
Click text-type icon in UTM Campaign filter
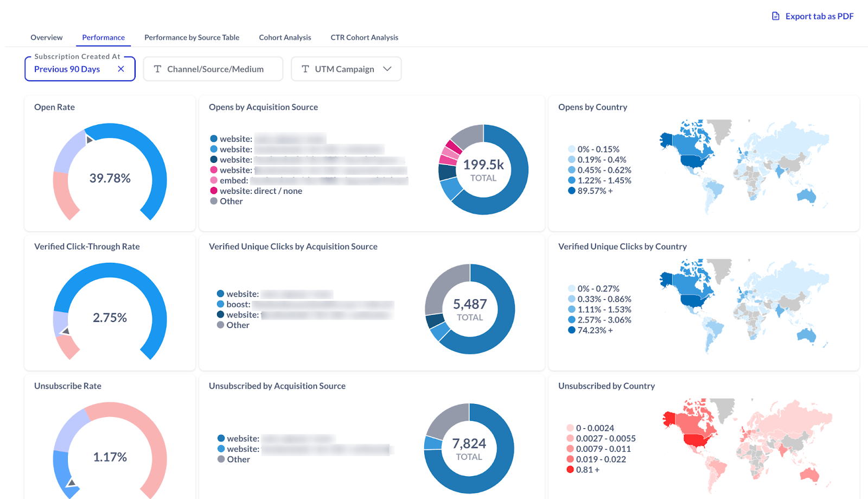point(305,69)
